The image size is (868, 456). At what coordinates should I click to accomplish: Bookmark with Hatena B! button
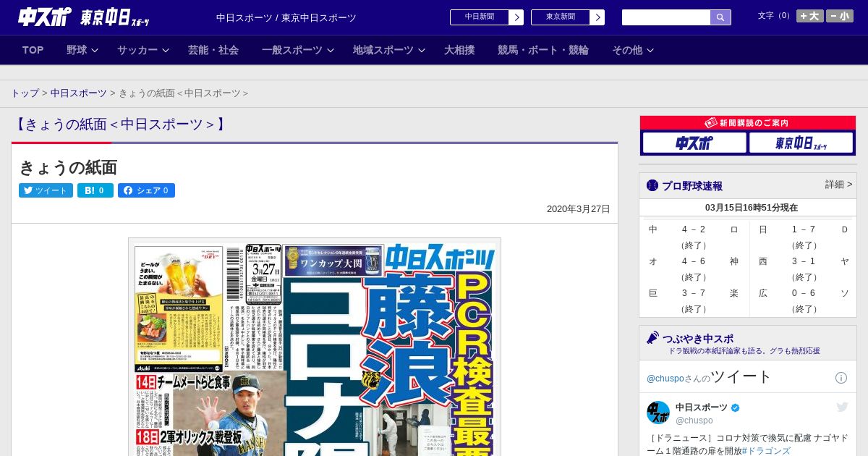click(x=95, y=190)
